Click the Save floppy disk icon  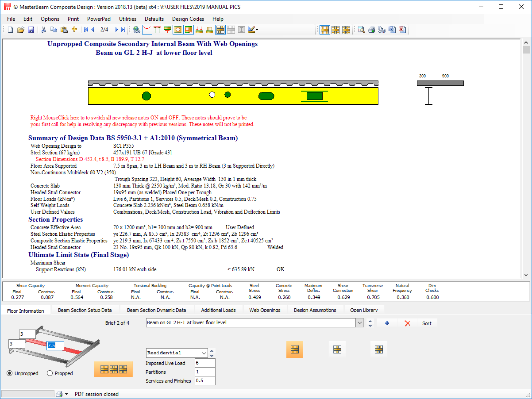click(31, 30)
